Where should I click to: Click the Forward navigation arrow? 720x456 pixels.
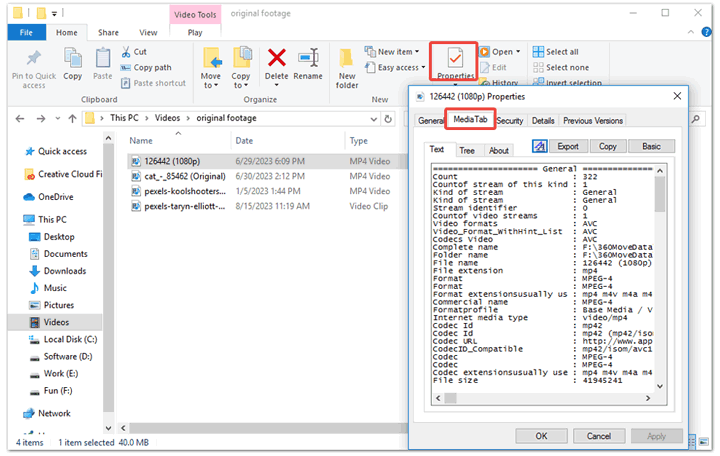click(x=41, y=118)
